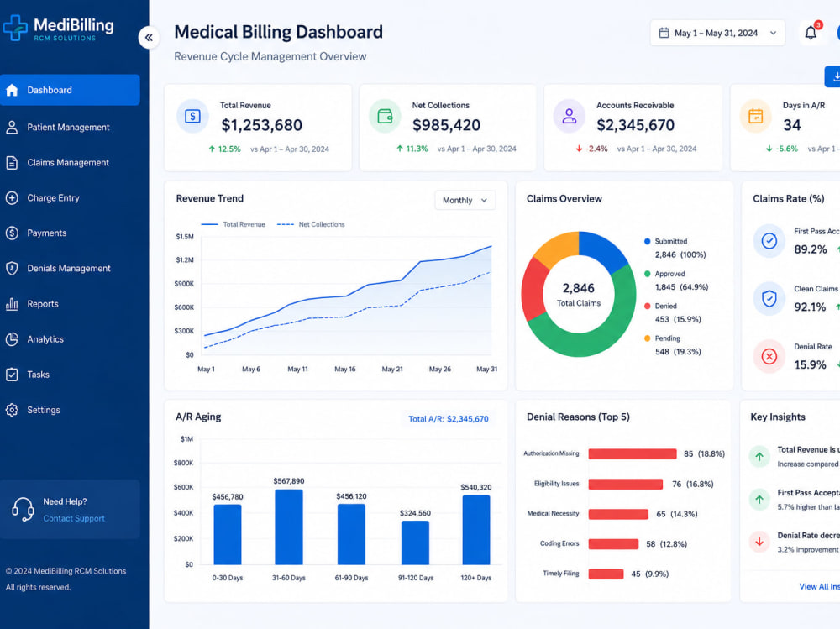Screen dimensions: 840x629
Task: Click the -2.4% accounts receivable change
Action: [x=592, y=149]
